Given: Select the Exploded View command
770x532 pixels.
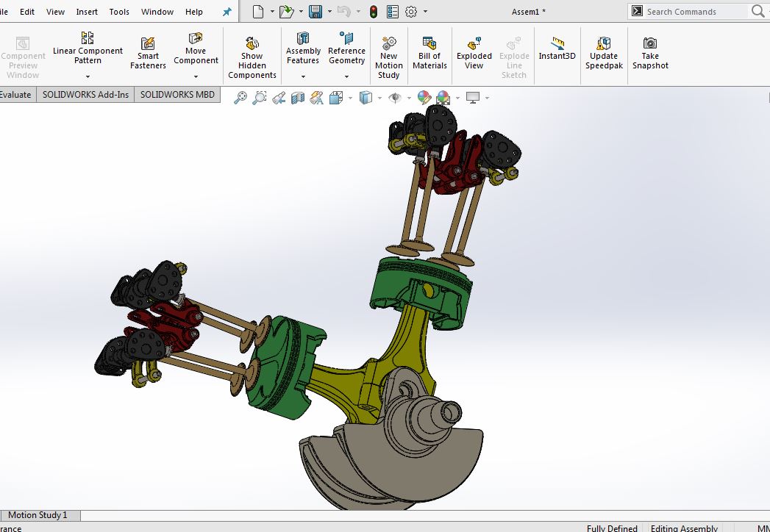Looking at the screenshot, I should 474,53.
